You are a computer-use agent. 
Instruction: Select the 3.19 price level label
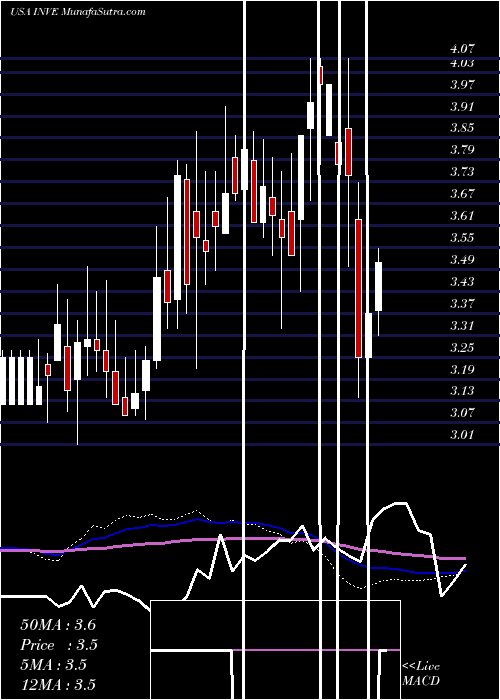(462, 369)
